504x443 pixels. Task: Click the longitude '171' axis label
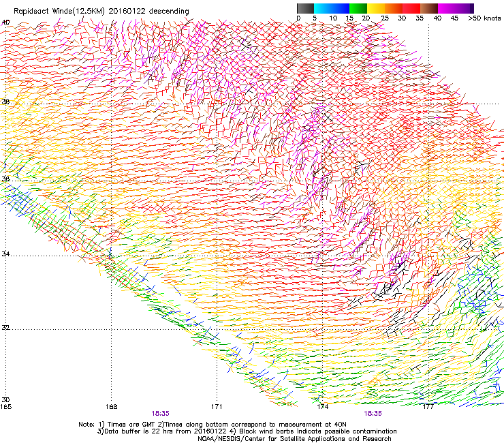coord(217,407)
